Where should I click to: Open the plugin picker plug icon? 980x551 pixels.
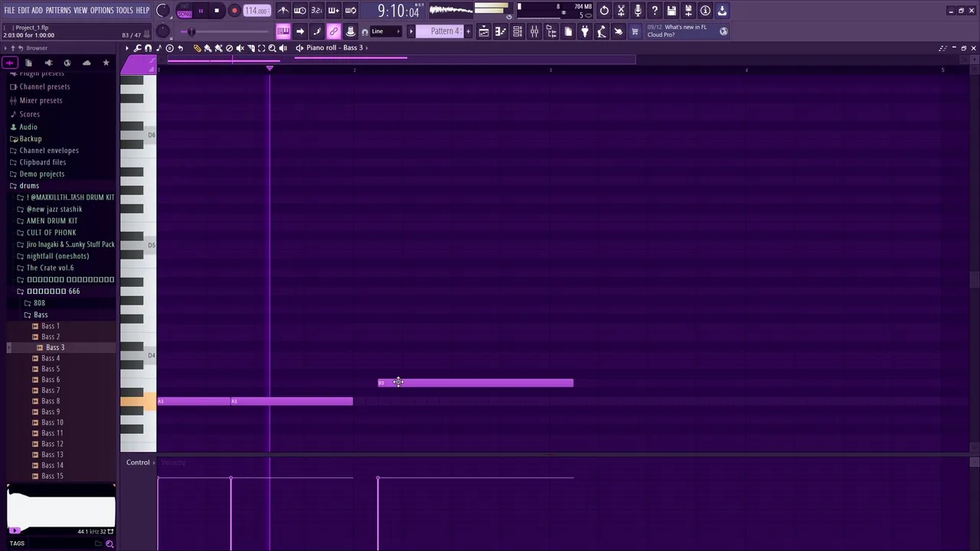pos(585,31)
